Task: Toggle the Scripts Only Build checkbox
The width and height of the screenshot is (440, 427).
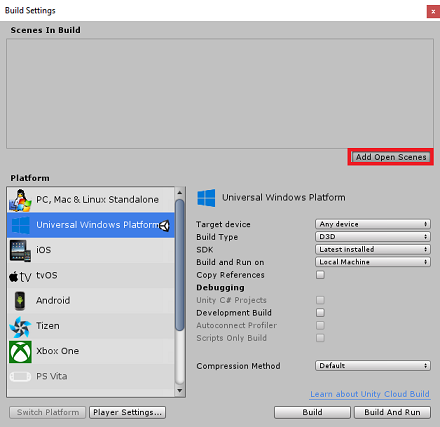Action: coord(320,338)
